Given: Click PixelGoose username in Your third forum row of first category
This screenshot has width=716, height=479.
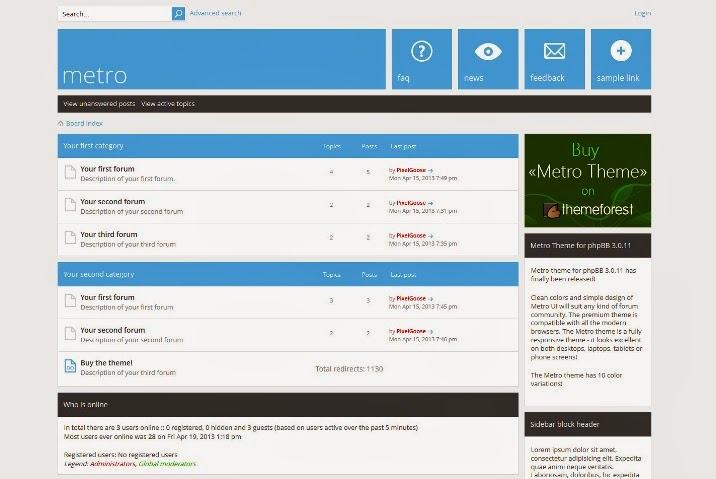Looking at the screenshot, I should (411, 236).
